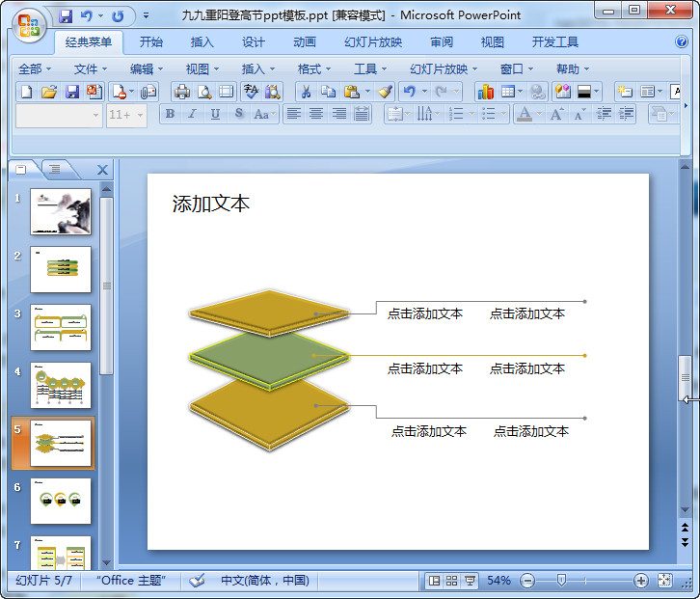Image resolution: width=700 pixels, height=599 pixels.
Task: Save using the classic toolbar disk icon
Action: [72, 92]
